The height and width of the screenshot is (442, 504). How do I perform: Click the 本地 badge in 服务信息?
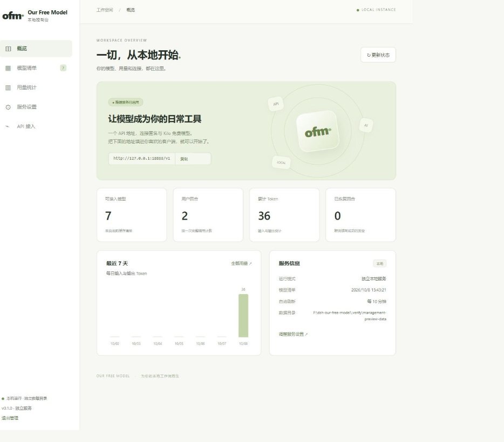coord(379,263)
